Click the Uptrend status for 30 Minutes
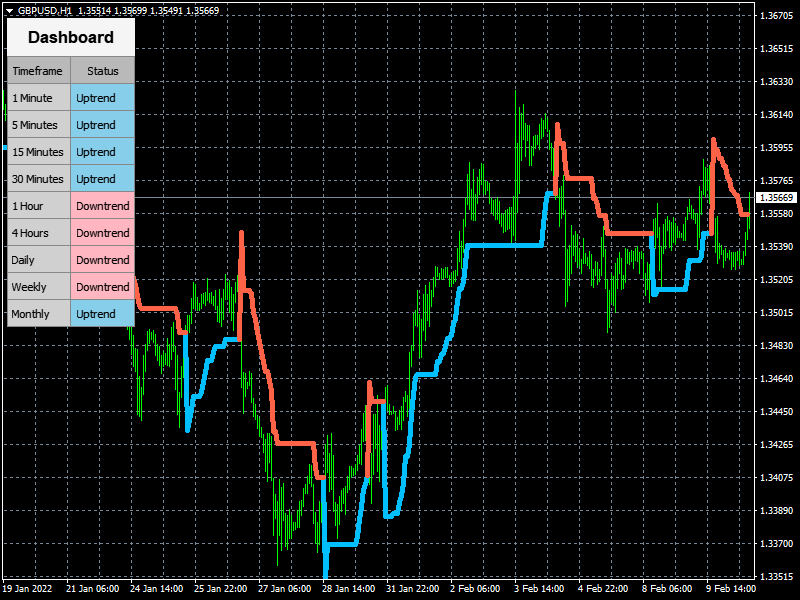This screenshot has width=800, height=600. (x=103, y=179)
